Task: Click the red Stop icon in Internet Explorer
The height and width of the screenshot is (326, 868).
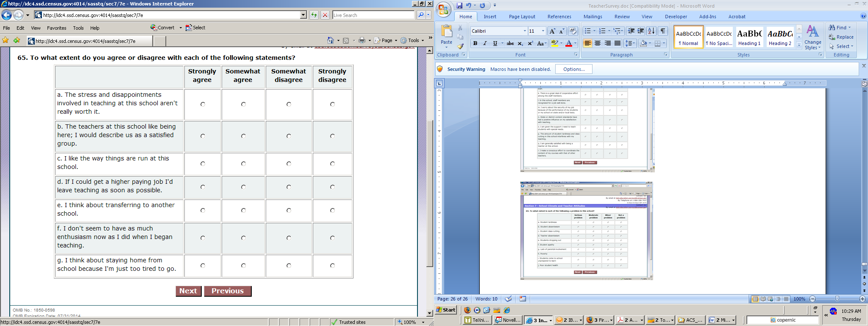Action: (325, 15)
